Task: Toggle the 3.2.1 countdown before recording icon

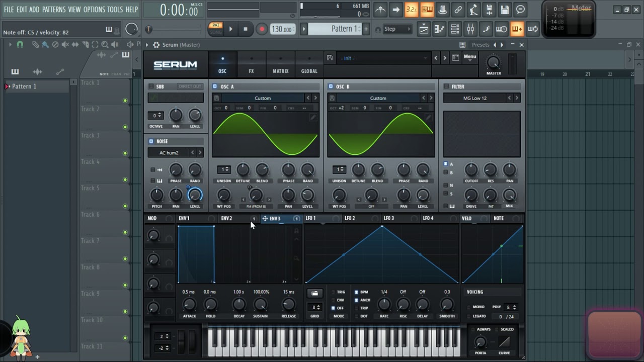Action: click(x=411, y=10)
